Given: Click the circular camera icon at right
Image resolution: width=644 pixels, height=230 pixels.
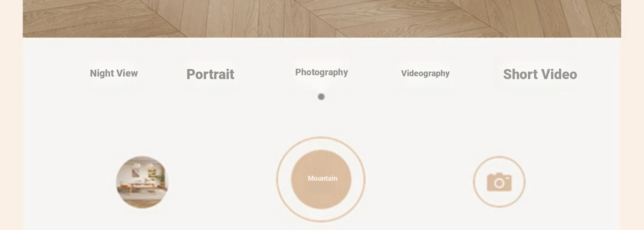Looking at the screenshot, I should [499, 182].
